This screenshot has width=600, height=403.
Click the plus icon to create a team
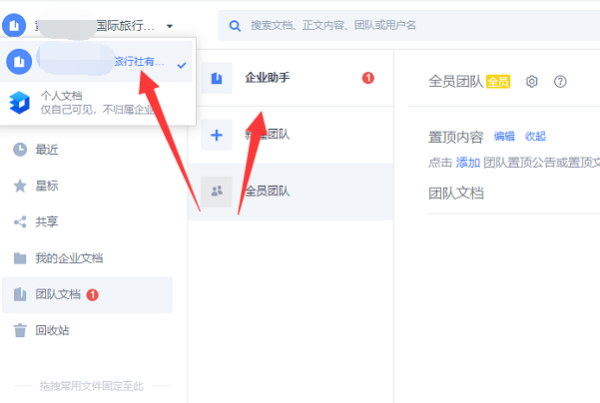217,135
